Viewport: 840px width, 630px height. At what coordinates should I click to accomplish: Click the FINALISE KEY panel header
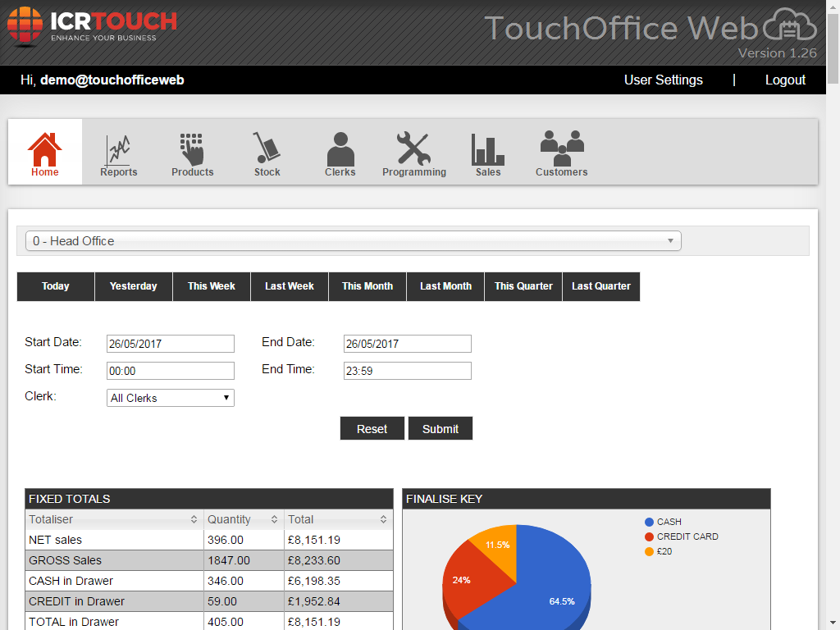(x=586, y=499)
